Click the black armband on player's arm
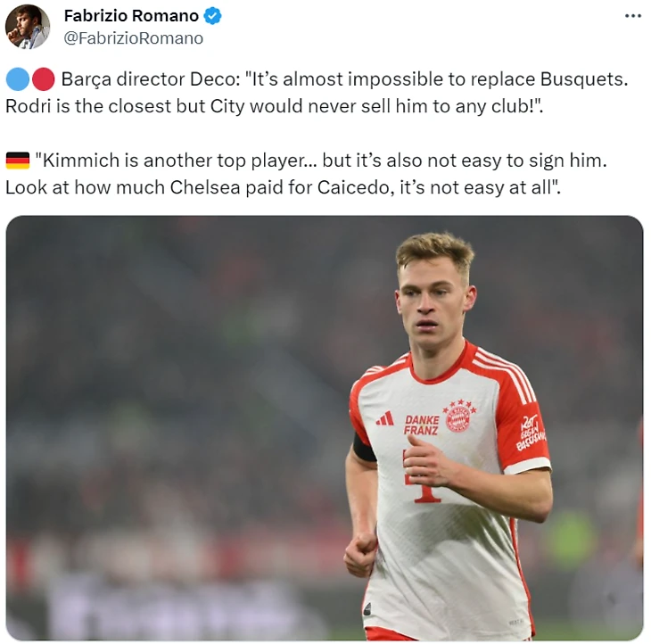 [364, 448]
